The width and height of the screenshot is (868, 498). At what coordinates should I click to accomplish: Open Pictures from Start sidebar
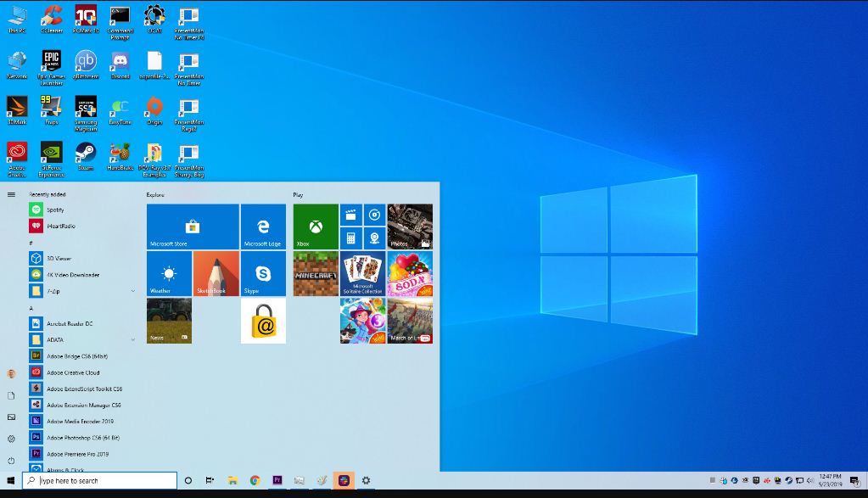coord(11,417)
